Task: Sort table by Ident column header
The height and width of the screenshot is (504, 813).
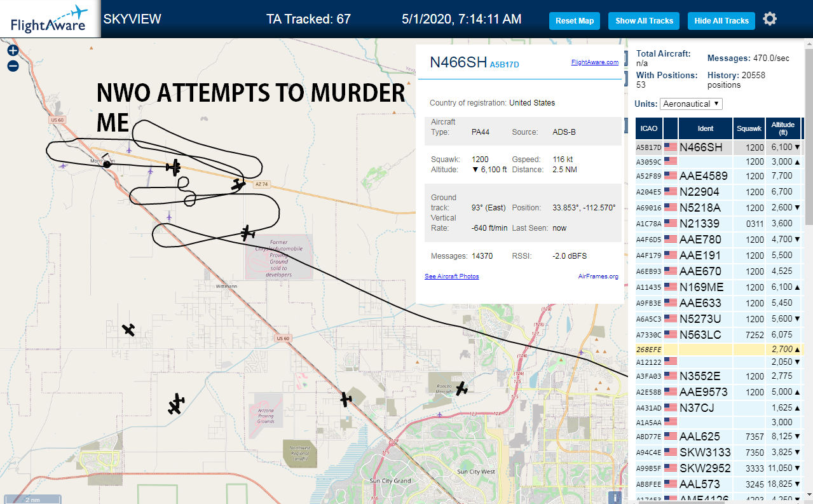Action: pos(706,128)
